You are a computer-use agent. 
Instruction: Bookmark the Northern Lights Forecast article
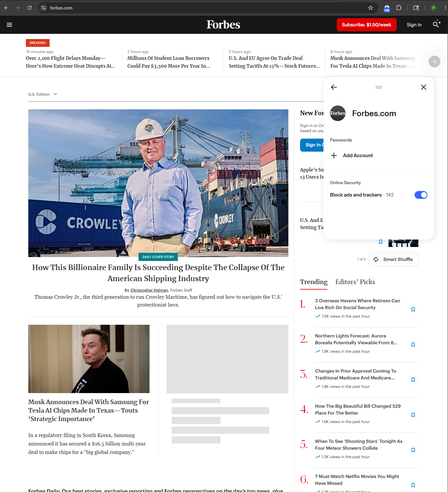pyautogui.click(x=413, y=345)
